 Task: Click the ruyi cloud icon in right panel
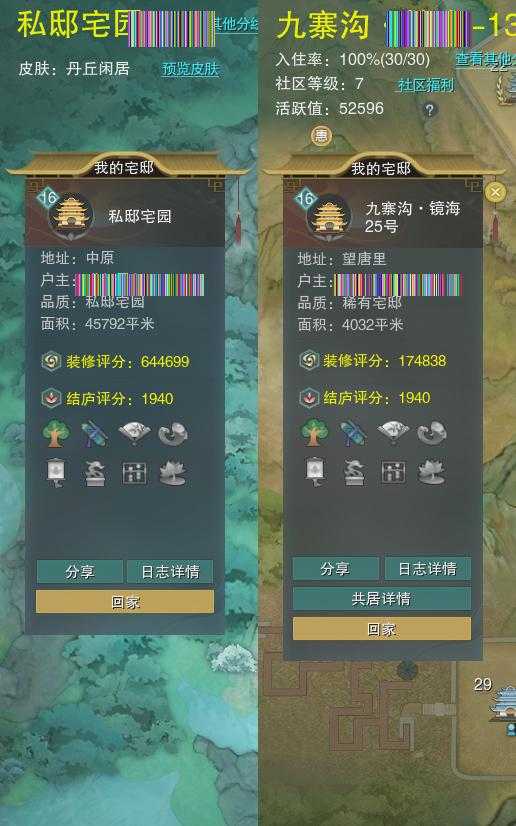[x=432, y=432]
